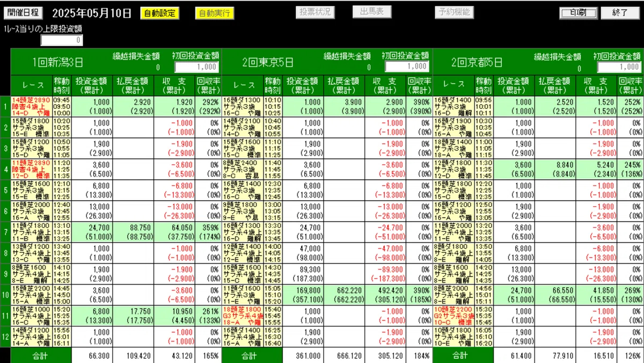
Task: Click row number 7 on left edge
Action: point(5,232)
